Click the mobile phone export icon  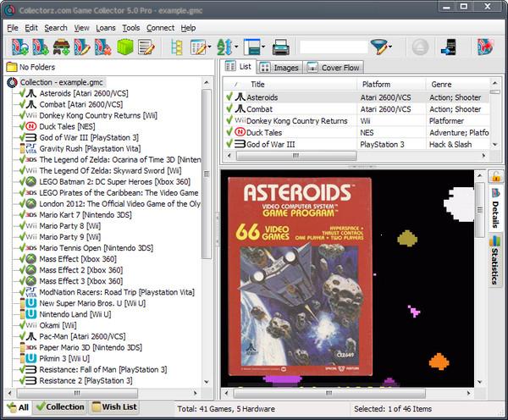450,47
